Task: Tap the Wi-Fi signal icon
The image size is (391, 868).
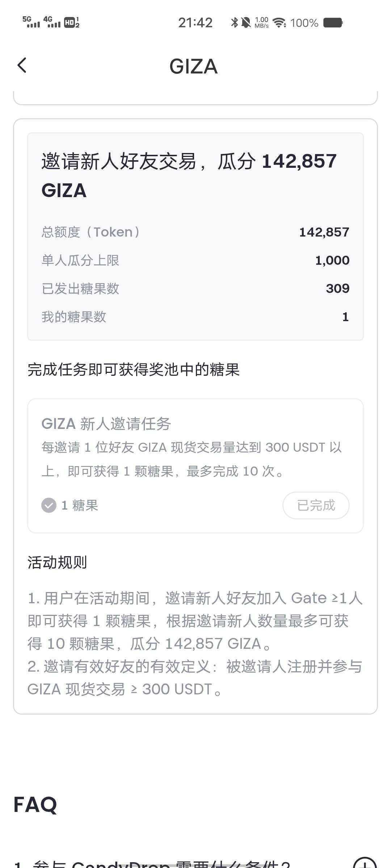Action: pos(279,23)
